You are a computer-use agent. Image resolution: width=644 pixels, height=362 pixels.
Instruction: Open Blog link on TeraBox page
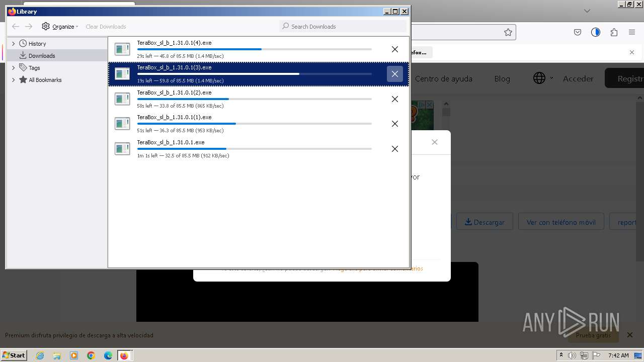502,78
